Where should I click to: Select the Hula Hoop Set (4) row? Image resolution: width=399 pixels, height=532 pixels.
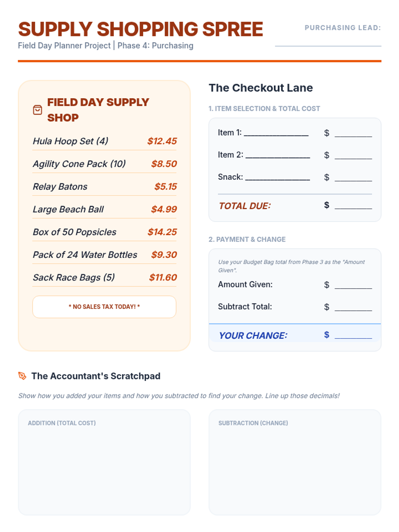coord(104,141)
